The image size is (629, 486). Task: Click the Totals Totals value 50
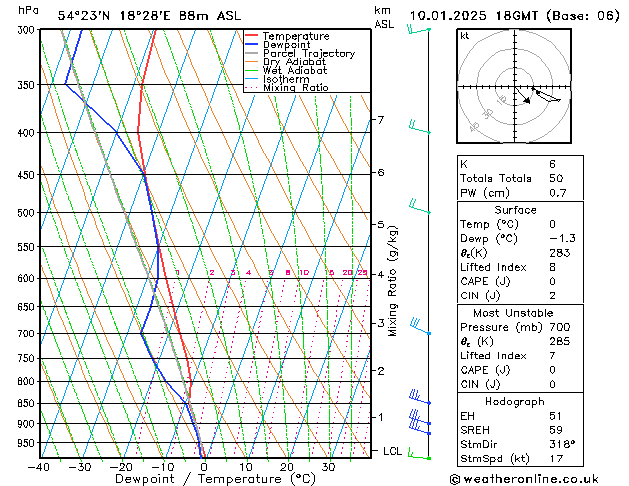click(x=556, y=178)
